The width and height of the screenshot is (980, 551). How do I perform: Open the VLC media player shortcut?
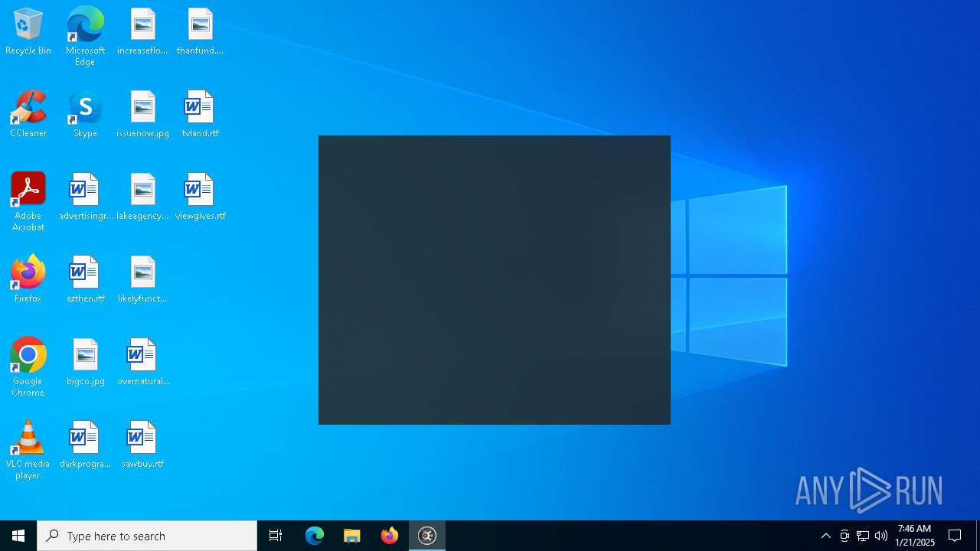28,450
